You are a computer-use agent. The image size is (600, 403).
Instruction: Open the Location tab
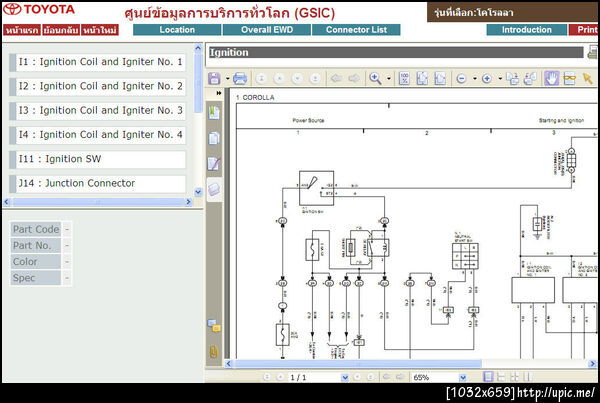pyautogui.click(x=177, y=30)
